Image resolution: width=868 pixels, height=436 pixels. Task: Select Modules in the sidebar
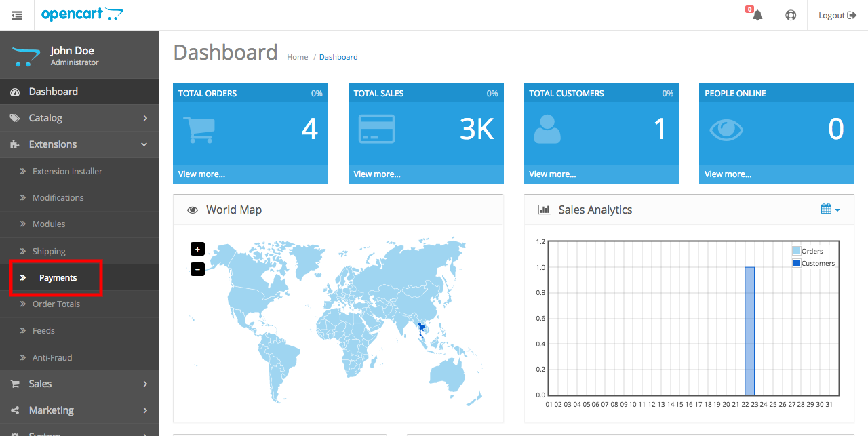click(x=49, y=224)
